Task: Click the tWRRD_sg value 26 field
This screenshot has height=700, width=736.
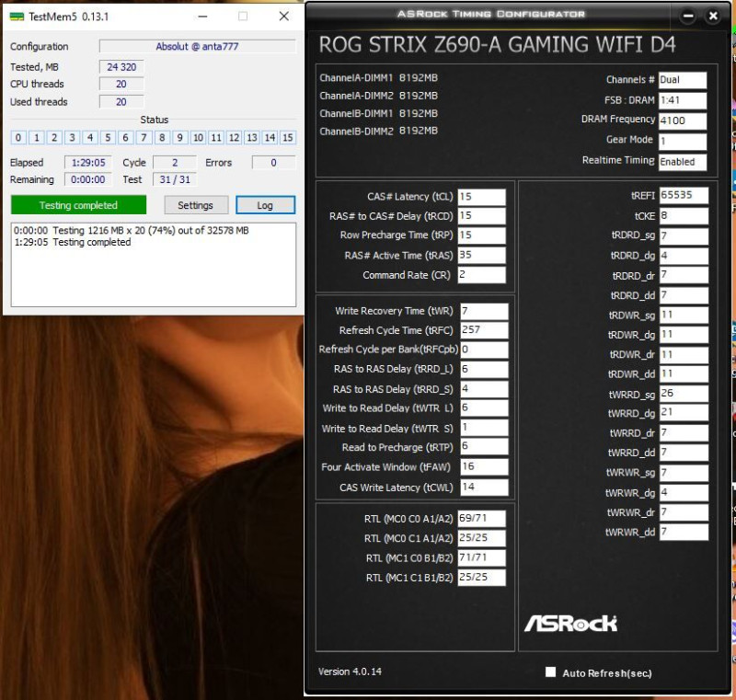Action: [684, 394]
